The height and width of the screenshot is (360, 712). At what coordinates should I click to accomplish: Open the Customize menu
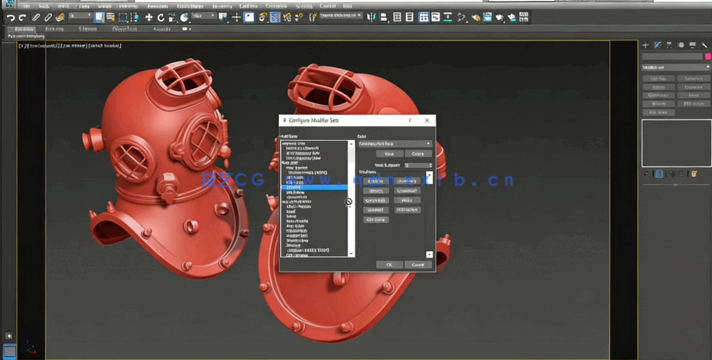pyautogui.click(x=276, y=6)
